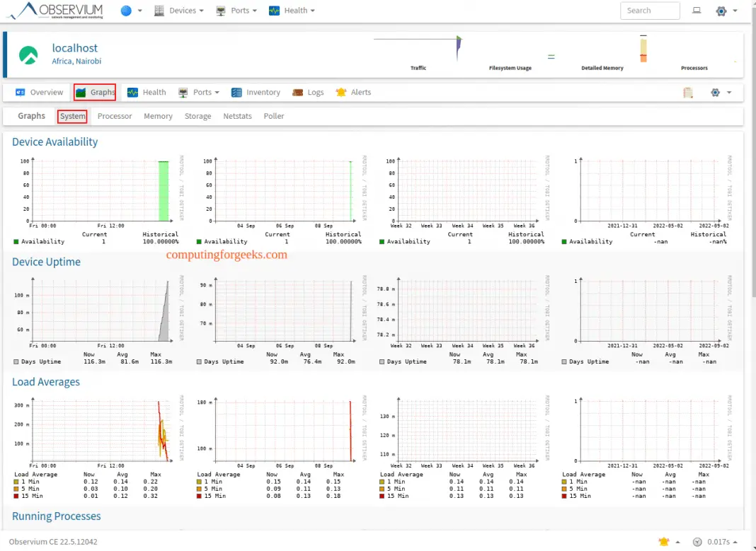Viewport: 756px width, 551px height.
Task: Expand the Ports dropdown in the device menu
Action: (199, 92)
